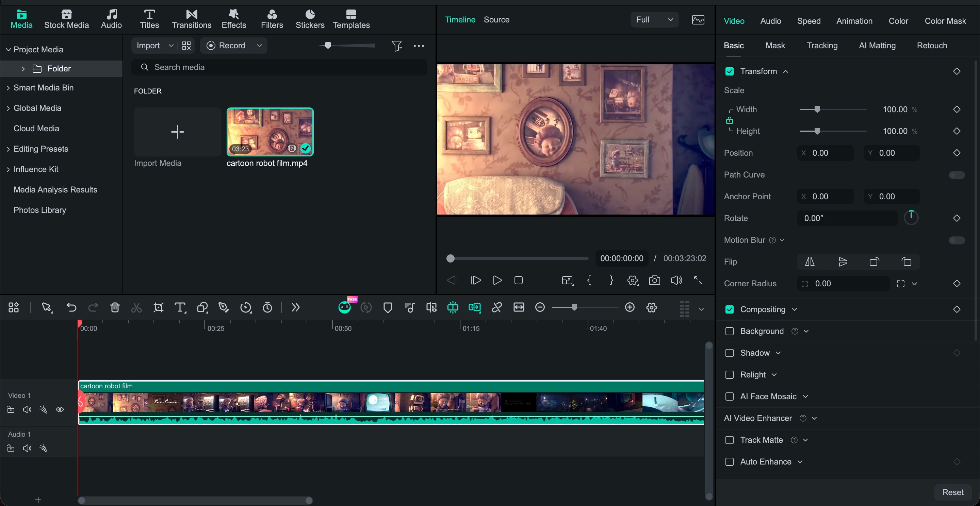Click the QR code import icon
980x506 pixels.
pos(186,46)
